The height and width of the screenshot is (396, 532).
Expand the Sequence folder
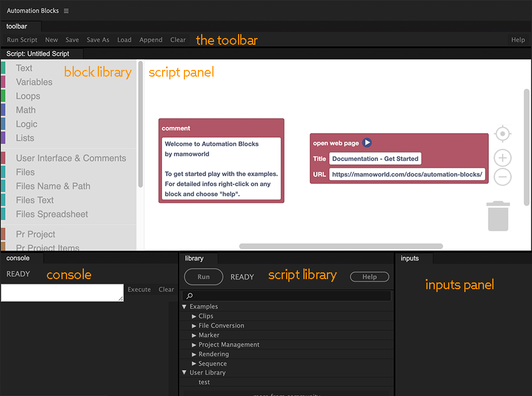(x=194, y=364)
